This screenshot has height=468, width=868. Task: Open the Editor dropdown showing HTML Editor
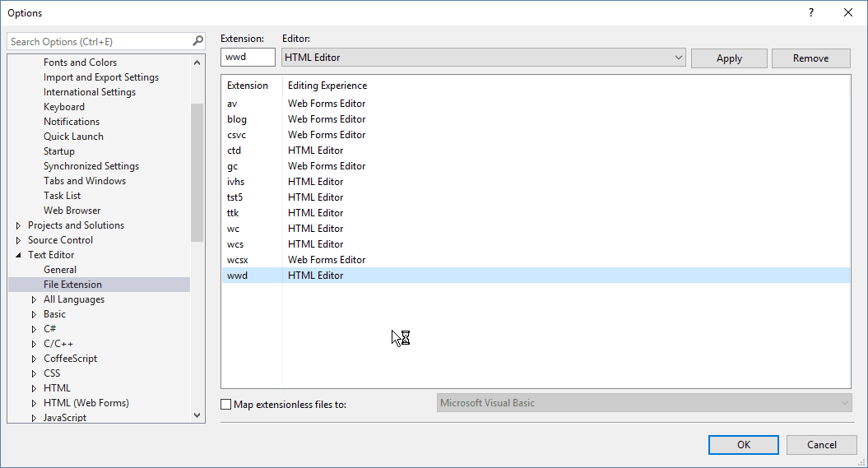[484, 58]
